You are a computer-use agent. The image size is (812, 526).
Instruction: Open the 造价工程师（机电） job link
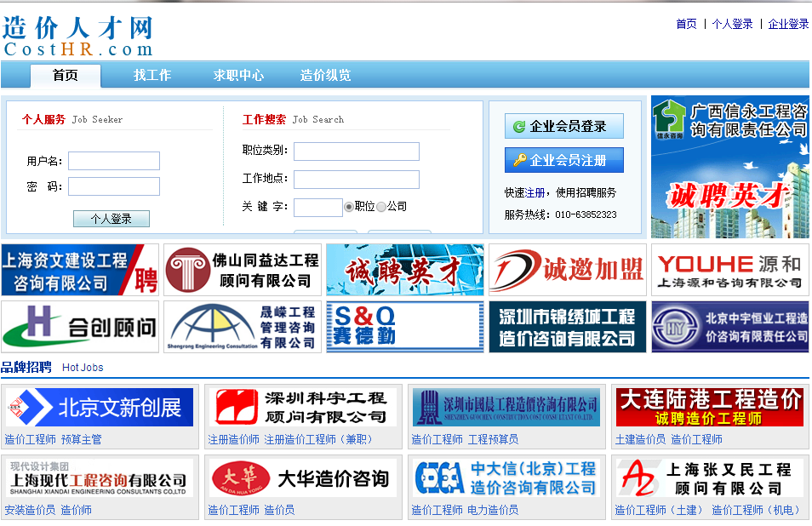pyautogui.click(x=755, y=510)
